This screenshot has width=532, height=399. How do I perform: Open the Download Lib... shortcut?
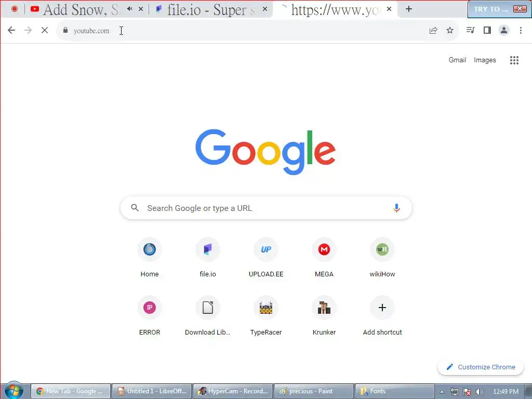tap(208, 315)
